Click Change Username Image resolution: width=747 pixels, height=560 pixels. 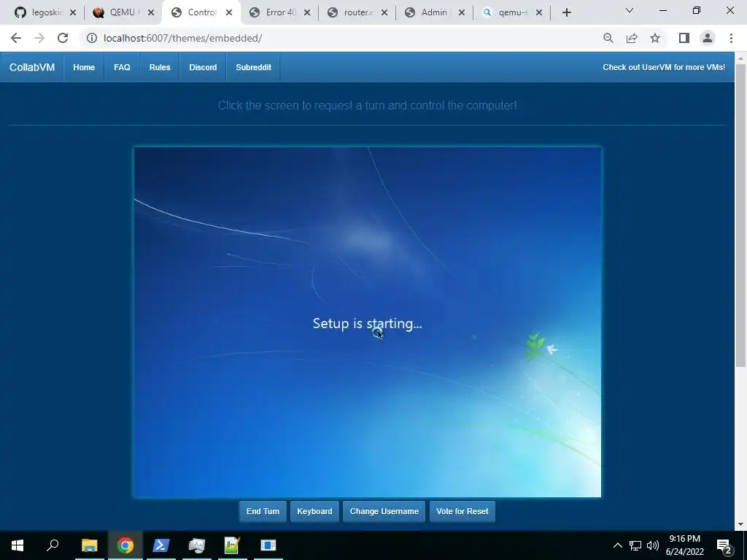(384, 511)
